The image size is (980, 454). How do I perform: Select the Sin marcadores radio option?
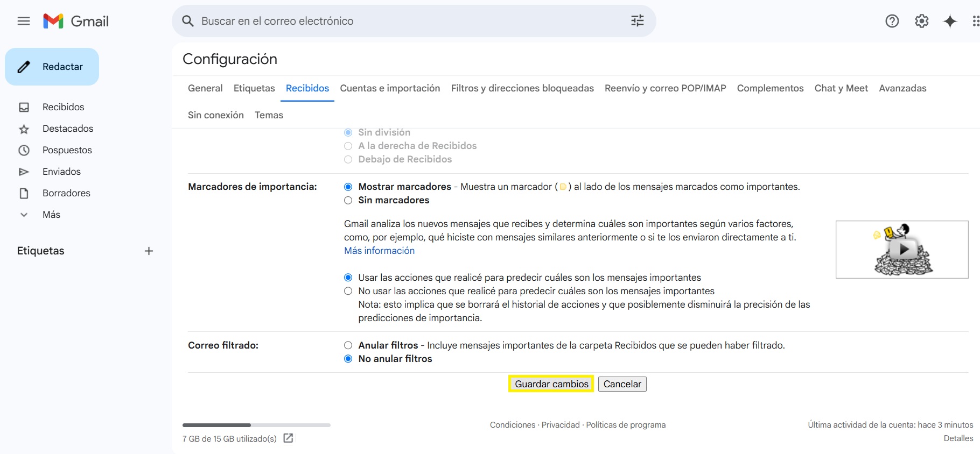pos(348,200)
